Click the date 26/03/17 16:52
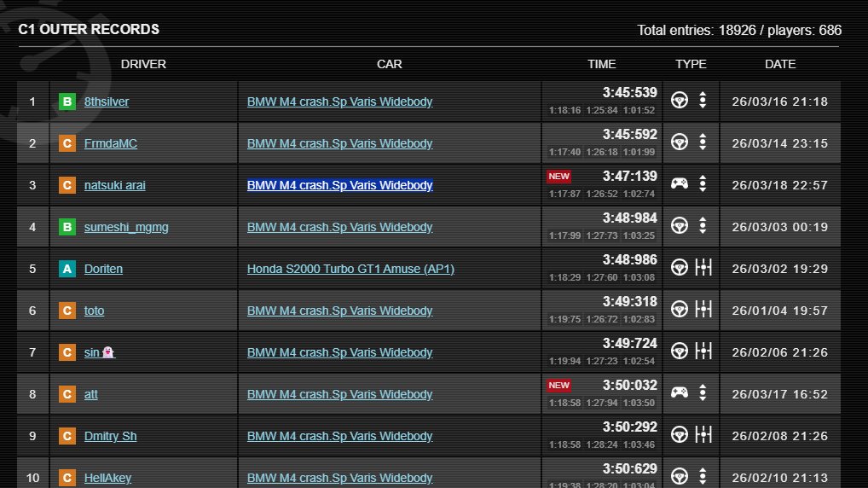 (780, 394)
